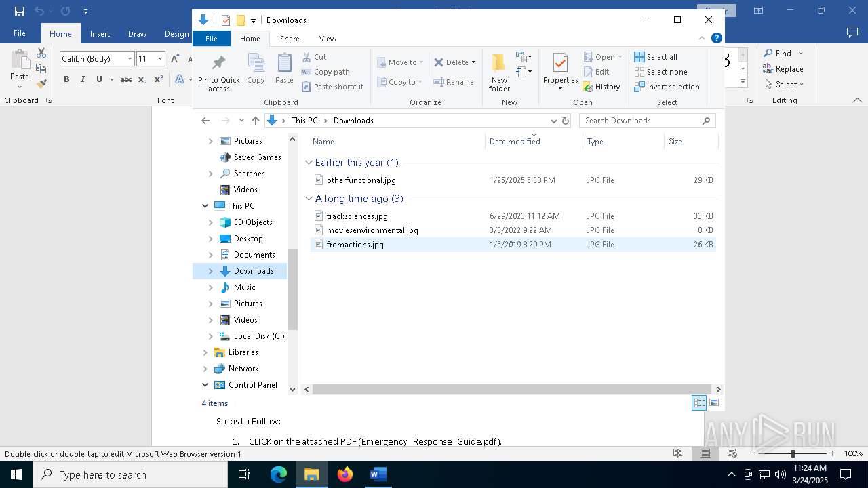Click the quick access New folder icon in title bar
The height and width of the screenshot is (488, 868).
[241, 20]
